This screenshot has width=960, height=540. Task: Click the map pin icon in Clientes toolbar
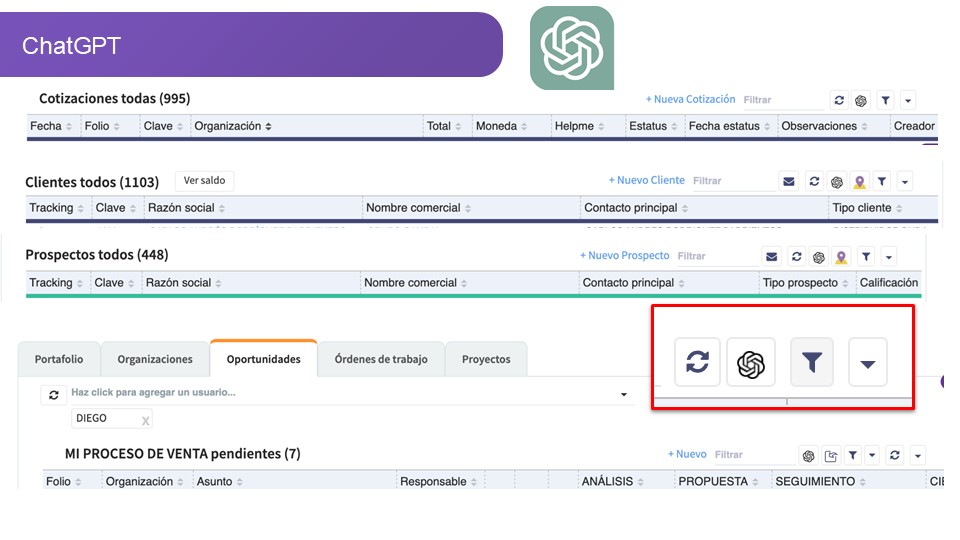tap(860, 182)
